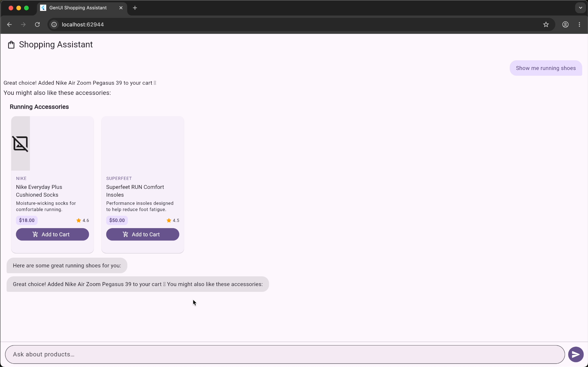The width and height of the screenshot is (588, 367).
Task: Click the Shopping Assistant title
Action: click(56, 44)
